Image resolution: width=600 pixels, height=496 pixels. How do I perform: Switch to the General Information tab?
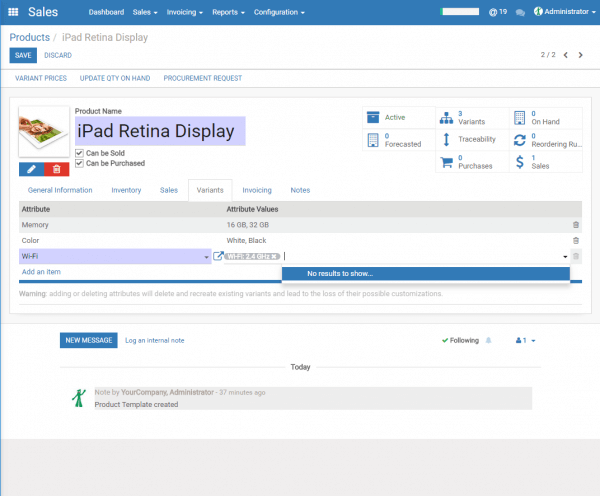pyautogui.click(x=60, y=190)
